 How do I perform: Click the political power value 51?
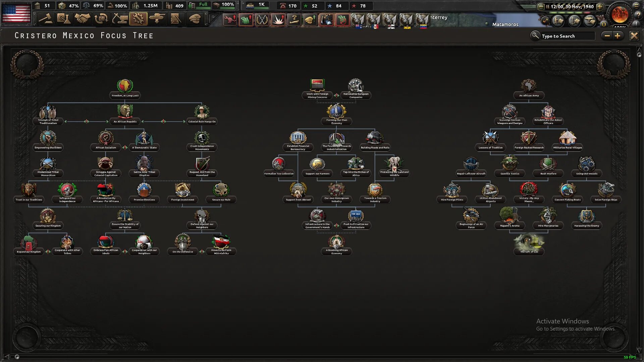pos(47,6)
